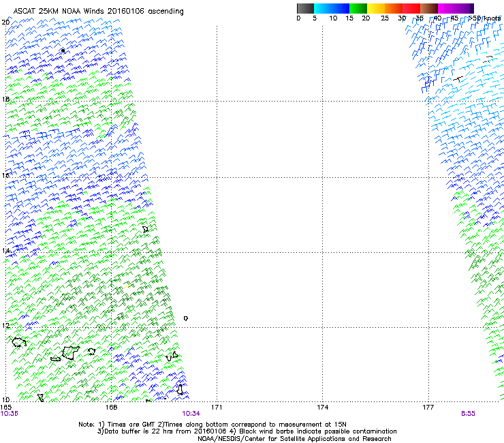Choose the red 30-35 knots legend segment

pos(411,8)
